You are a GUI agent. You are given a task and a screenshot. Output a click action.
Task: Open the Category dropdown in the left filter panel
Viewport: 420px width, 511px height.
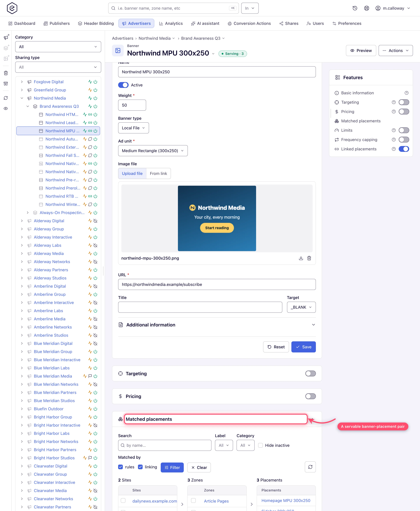point(58,47)
